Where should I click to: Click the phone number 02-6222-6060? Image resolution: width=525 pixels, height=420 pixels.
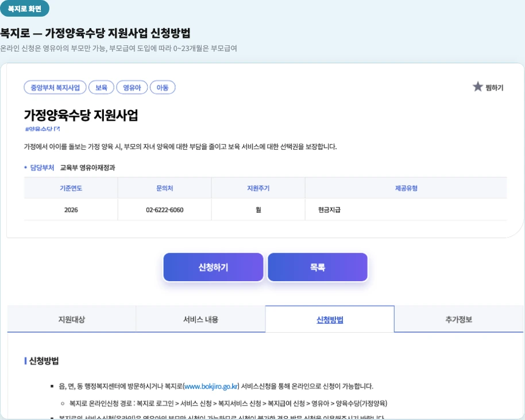[165, 210]
